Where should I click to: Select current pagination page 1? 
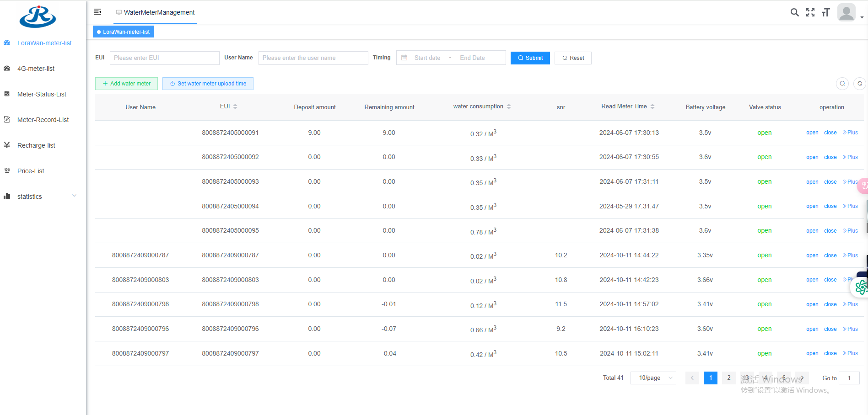point(711,378)
